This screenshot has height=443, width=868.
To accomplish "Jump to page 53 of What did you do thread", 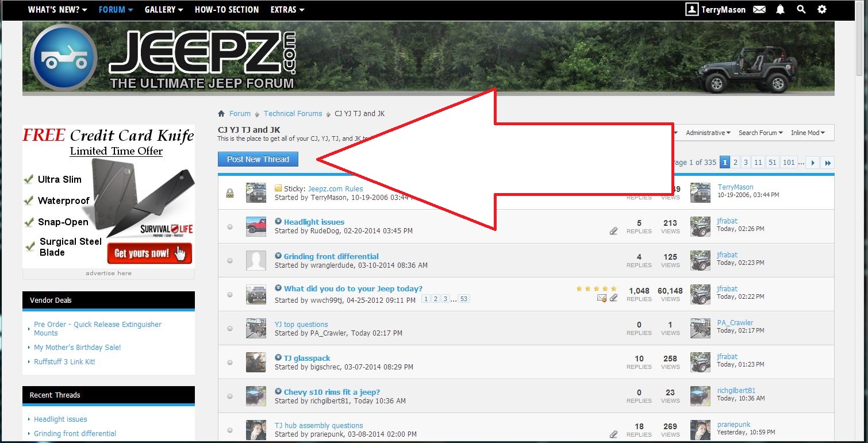I will point(464,299).
